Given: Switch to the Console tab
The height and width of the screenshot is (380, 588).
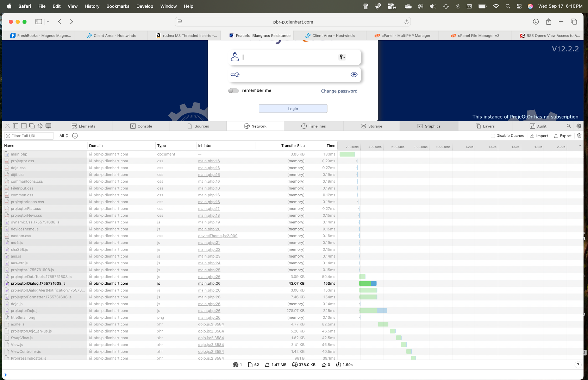Looking at the screenshot, I should coord(141,126).
